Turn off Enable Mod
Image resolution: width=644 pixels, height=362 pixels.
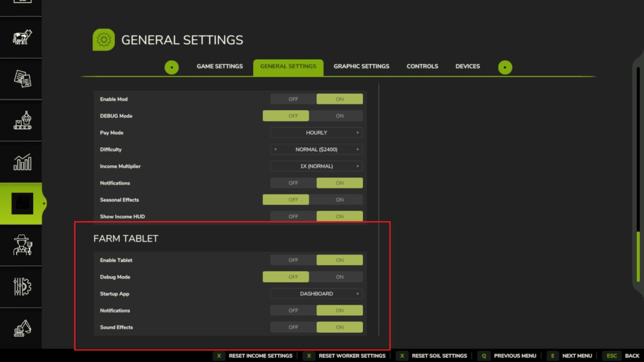click(293, 99)
